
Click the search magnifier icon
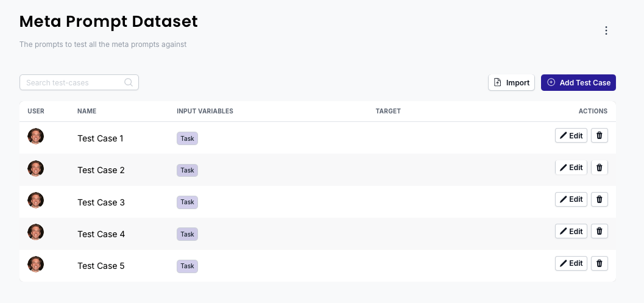[129, 82]
